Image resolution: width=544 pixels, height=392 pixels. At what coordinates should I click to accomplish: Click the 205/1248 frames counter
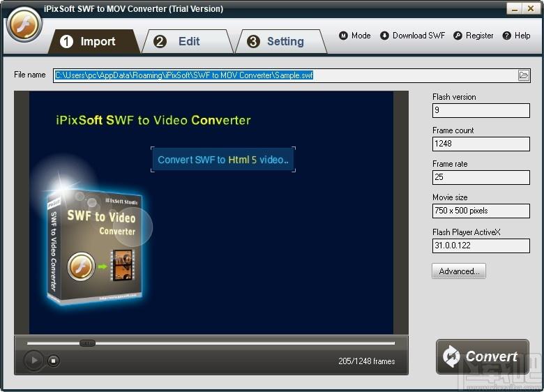click(x=367, y=361)
